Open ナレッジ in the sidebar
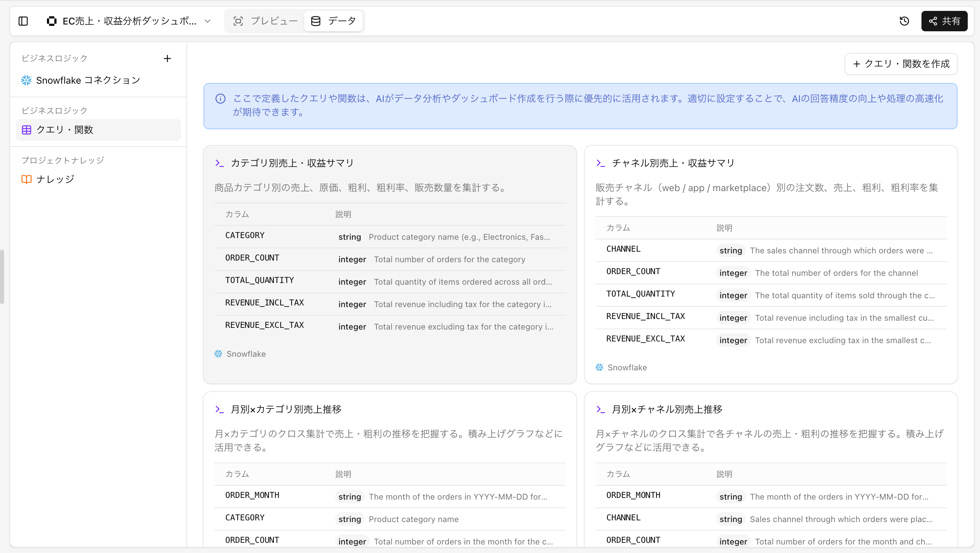This screenshot has height=553, width=980. coord(55,179)
